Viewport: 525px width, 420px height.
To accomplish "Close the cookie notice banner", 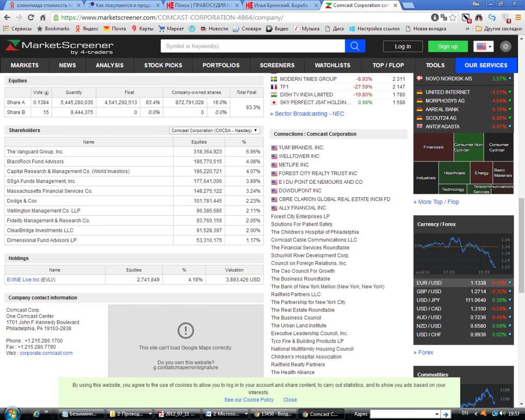I will [x=290, y=400].
